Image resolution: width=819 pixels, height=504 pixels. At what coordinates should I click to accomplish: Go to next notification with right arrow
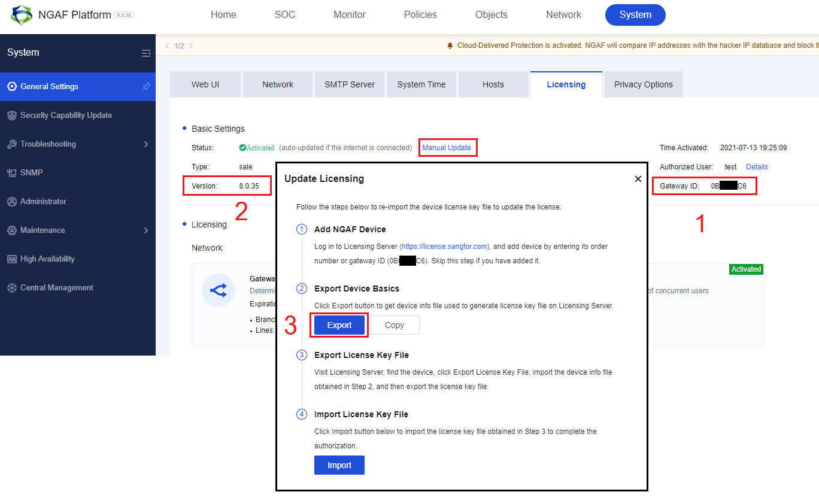pyautogui.click(x=191, y=45)
